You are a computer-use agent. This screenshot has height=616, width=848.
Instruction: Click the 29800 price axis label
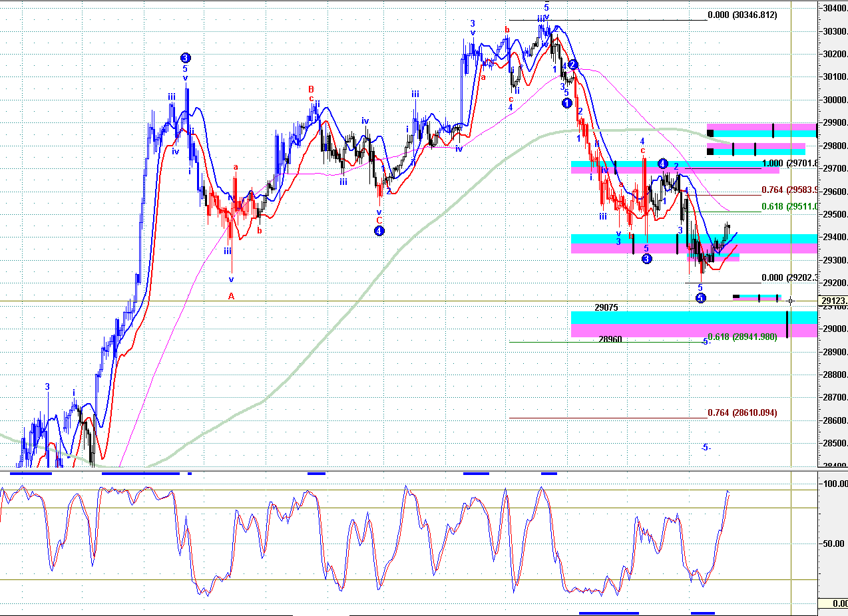click(835, 146)
